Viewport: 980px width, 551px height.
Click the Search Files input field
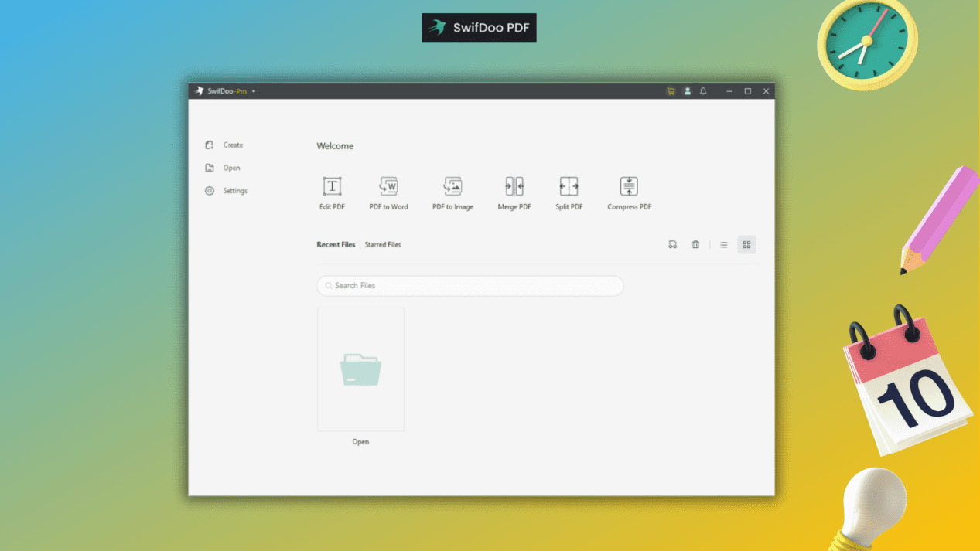click(470, 286)
